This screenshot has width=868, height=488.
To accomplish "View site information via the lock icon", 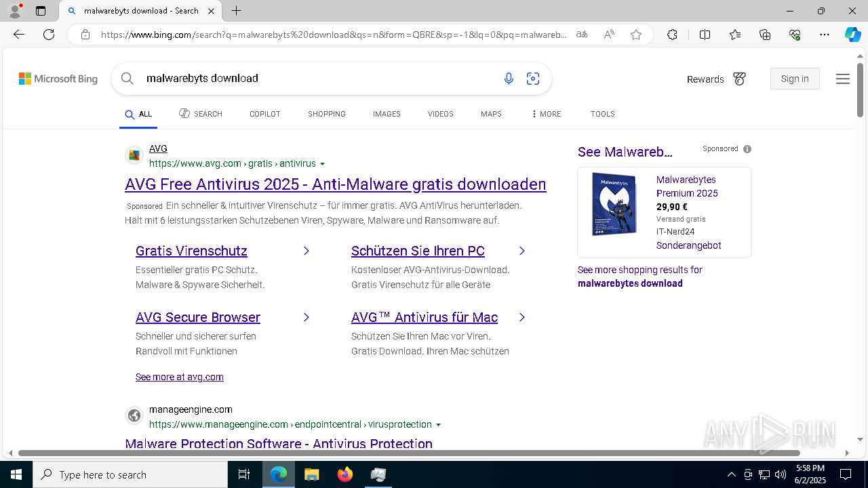I will pos(85,35).
